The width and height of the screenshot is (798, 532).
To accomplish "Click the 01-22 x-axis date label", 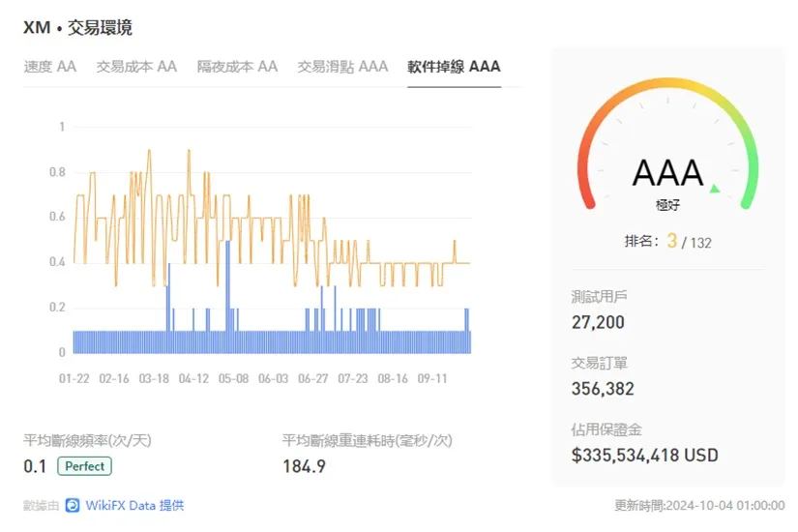I will click(74, 379).
